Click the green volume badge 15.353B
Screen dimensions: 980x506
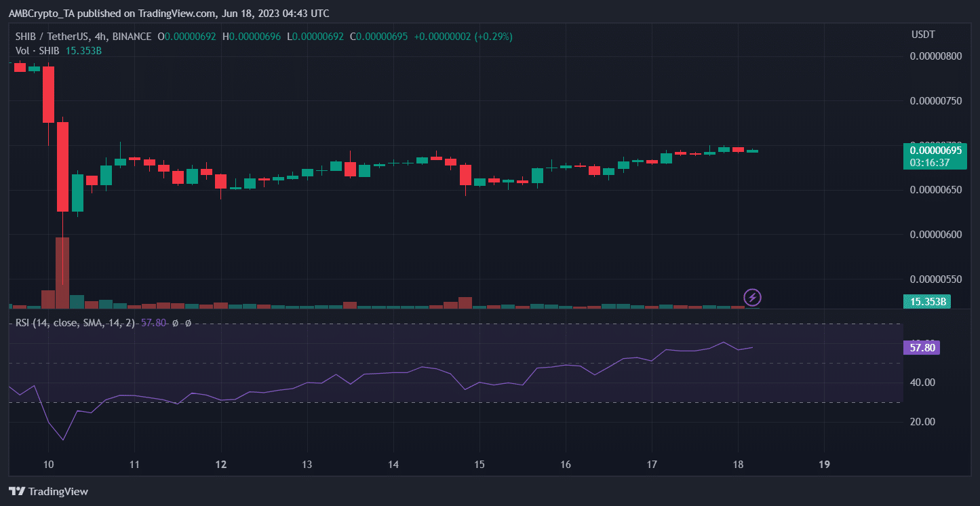click(x=927, y=302)
